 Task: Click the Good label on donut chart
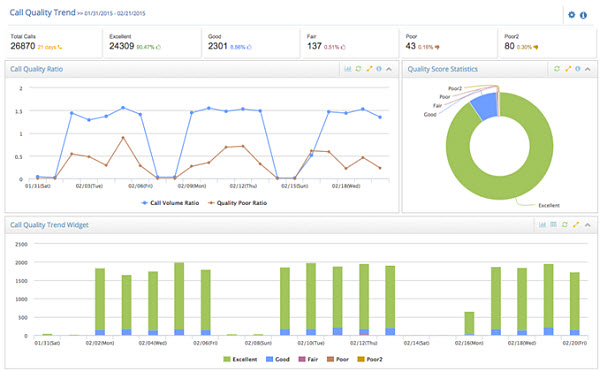[x=430, y=114]
